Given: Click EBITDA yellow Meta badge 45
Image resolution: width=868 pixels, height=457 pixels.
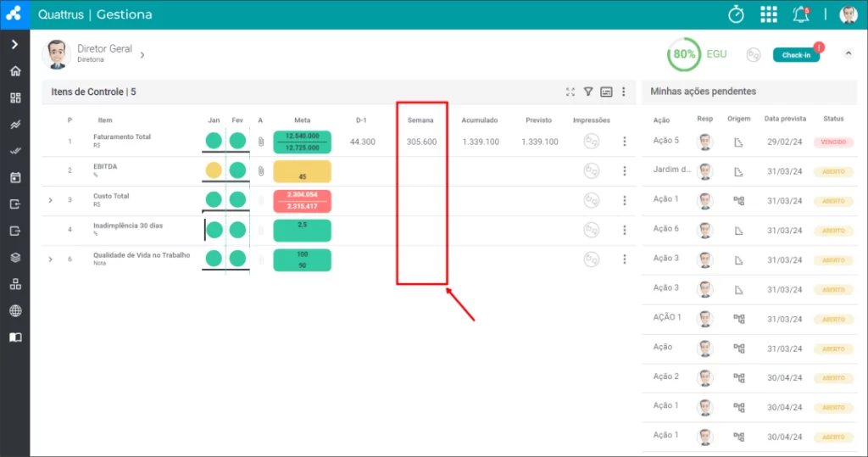Looking at the screenshot, I should pos(303,172).
